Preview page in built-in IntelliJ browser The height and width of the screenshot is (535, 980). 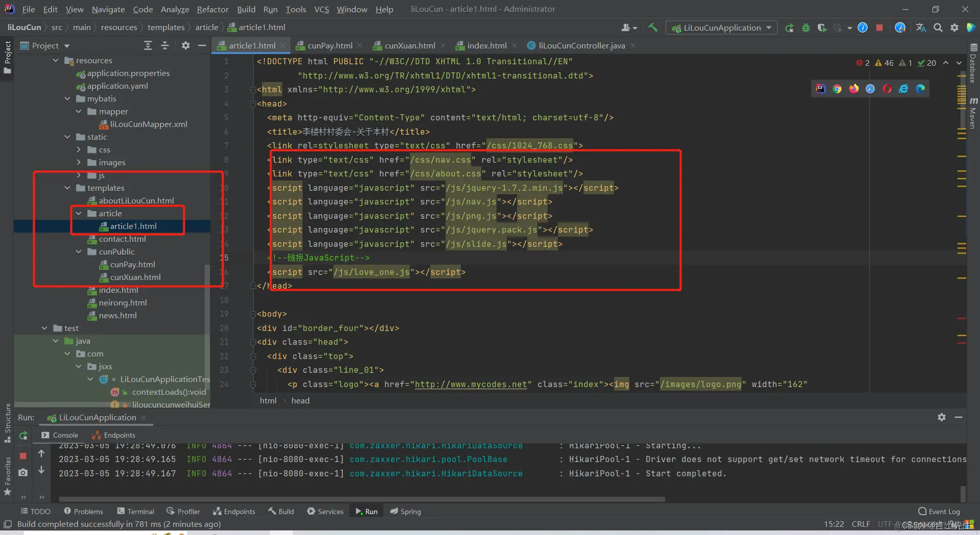[x=820, y=89]
